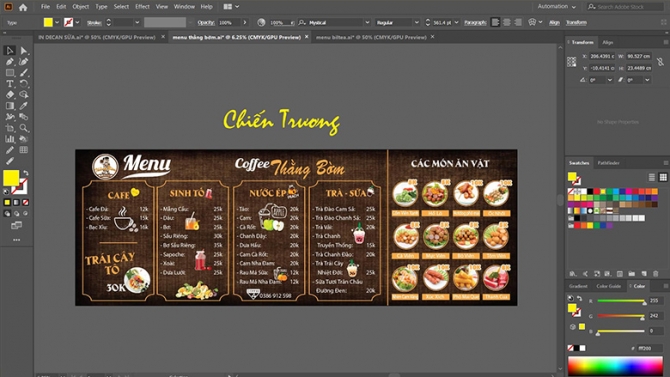Click Make Envelope icon in control bar
670x377 pixels.
532,22
